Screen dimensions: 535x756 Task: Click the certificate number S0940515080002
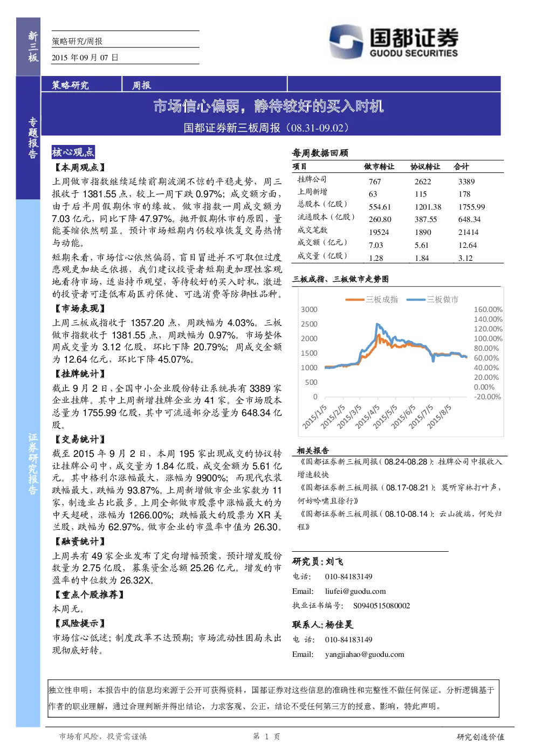[381, 606]
